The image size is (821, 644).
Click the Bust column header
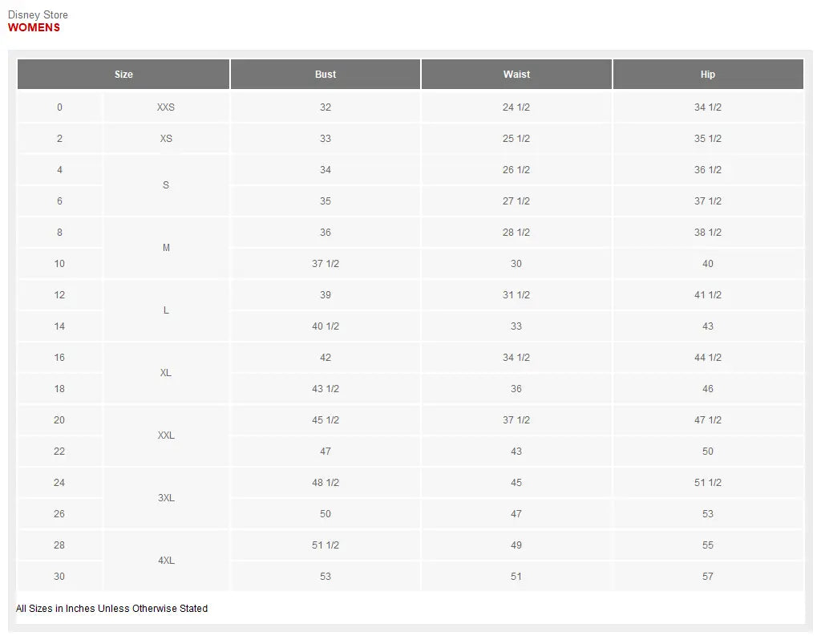click(x=326, y=75)
